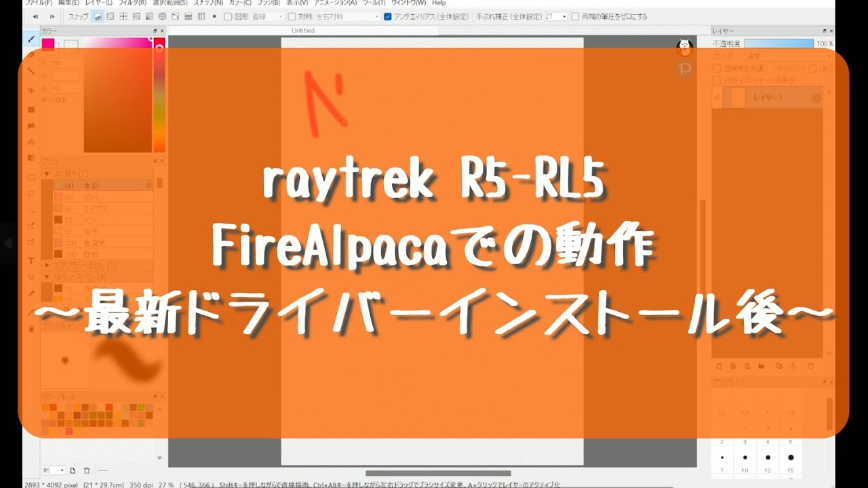The image size is (868, 488).
Task: Click the undo arrow in the toolbar
Action: pos(36,16)
